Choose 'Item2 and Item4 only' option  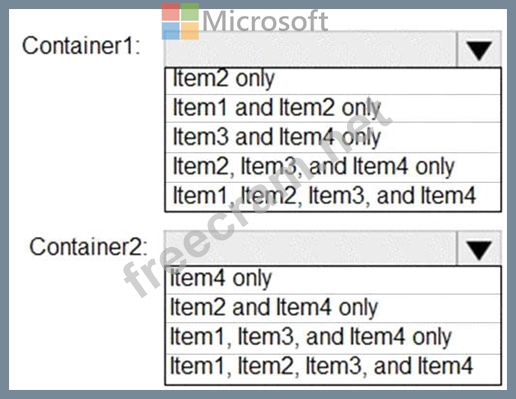pyautogui.click(x=333, y=308)
